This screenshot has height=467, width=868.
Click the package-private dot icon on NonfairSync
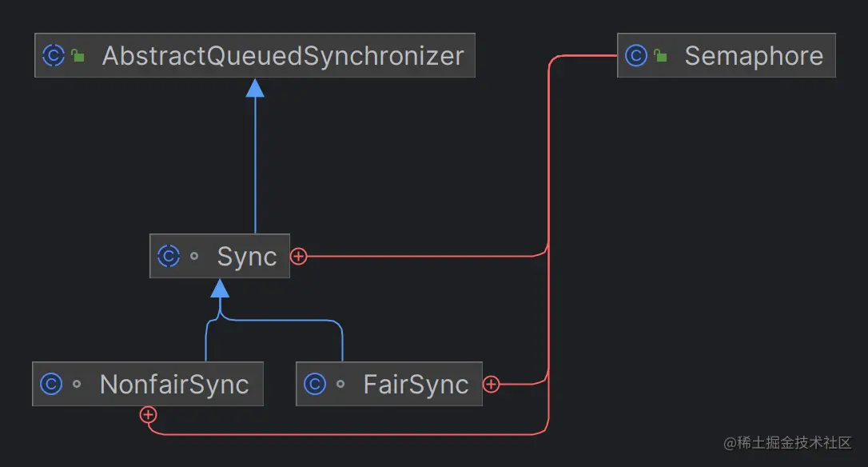pos(77,384)
